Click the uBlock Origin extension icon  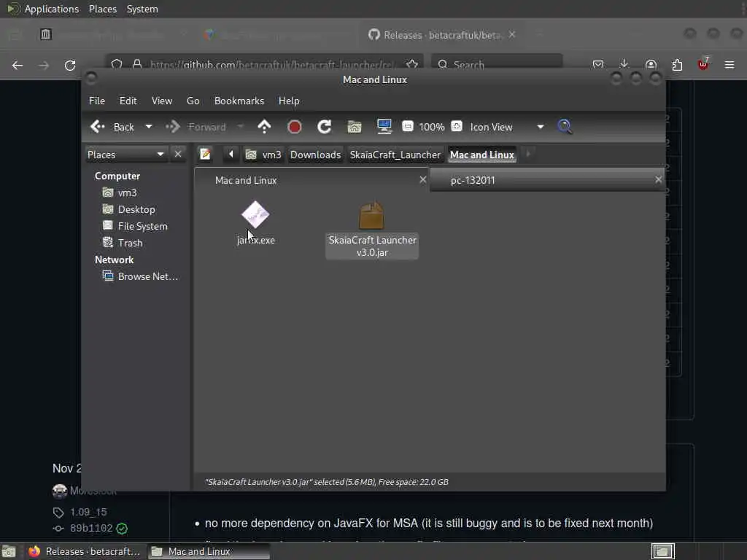(x=703, y=64)
